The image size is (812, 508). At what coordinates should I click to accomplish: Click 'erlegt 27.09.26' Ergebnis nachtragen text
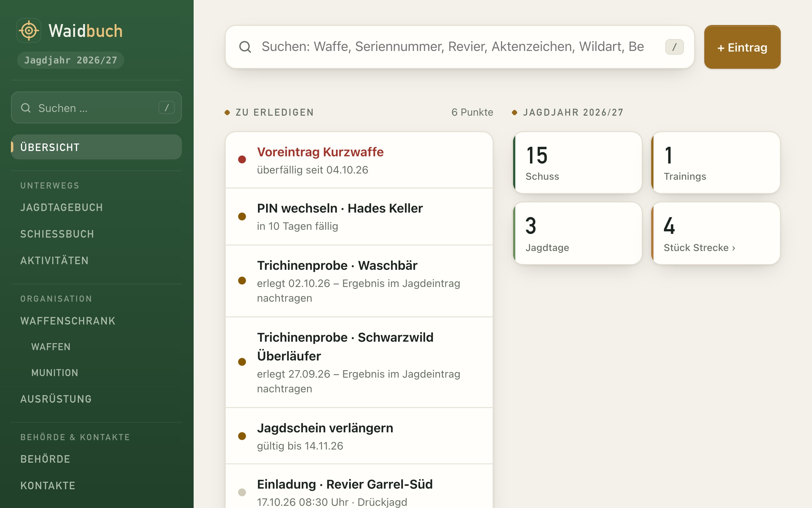358,381
